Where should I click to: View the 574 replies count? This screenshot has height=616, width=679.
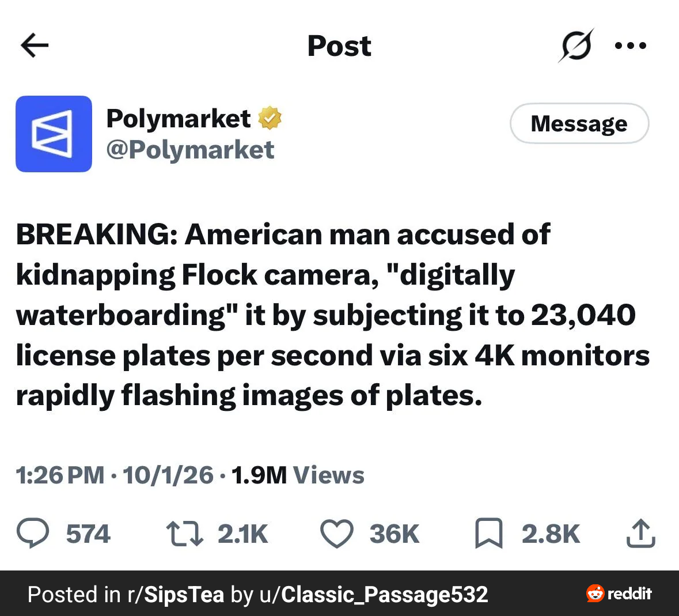point(88,534)
